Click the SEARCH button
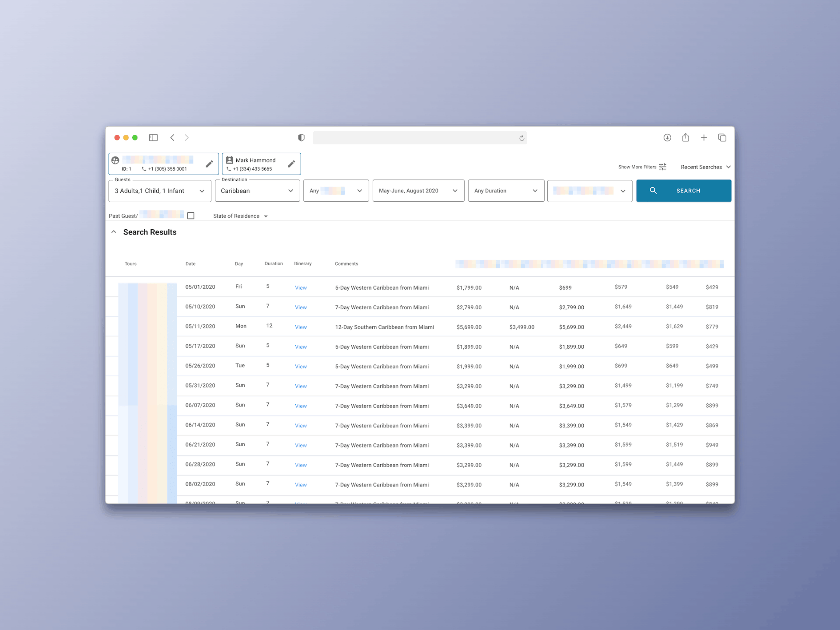Viewport: 840px width, 630px height. click(684, 191)
